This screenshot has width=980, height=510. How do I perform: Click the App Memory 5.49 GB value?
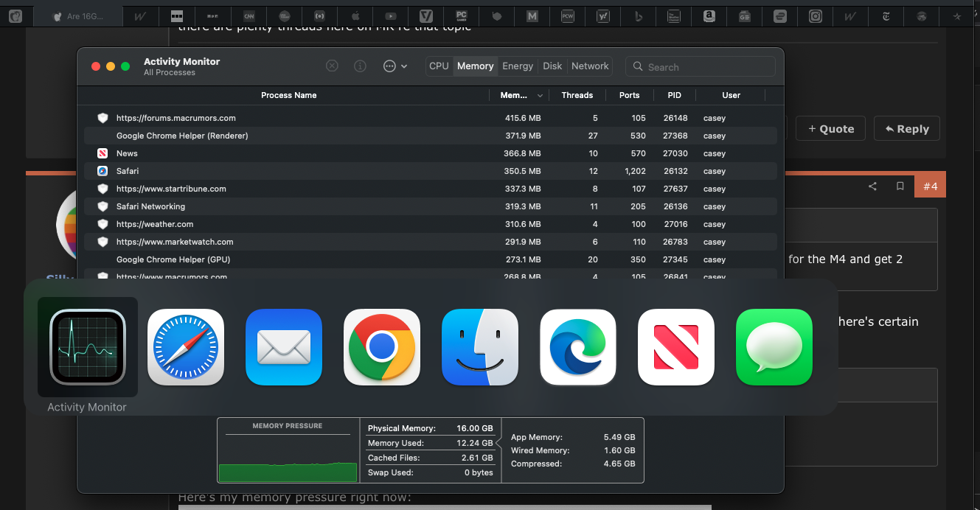point(619,437)
